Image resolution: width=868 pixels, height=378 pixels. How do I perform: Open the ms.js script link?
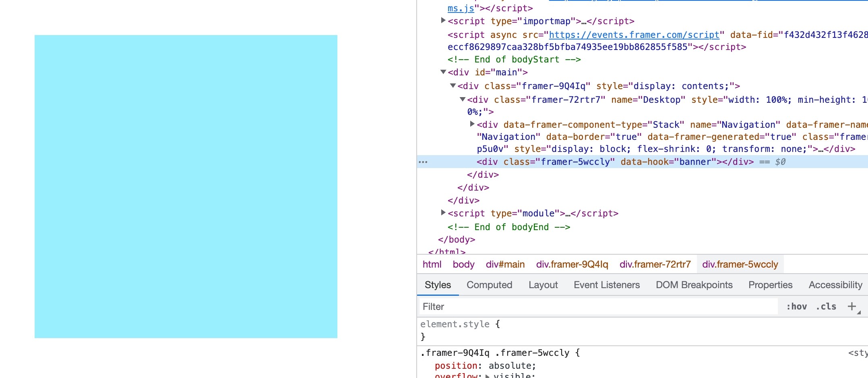click(461, 8)
